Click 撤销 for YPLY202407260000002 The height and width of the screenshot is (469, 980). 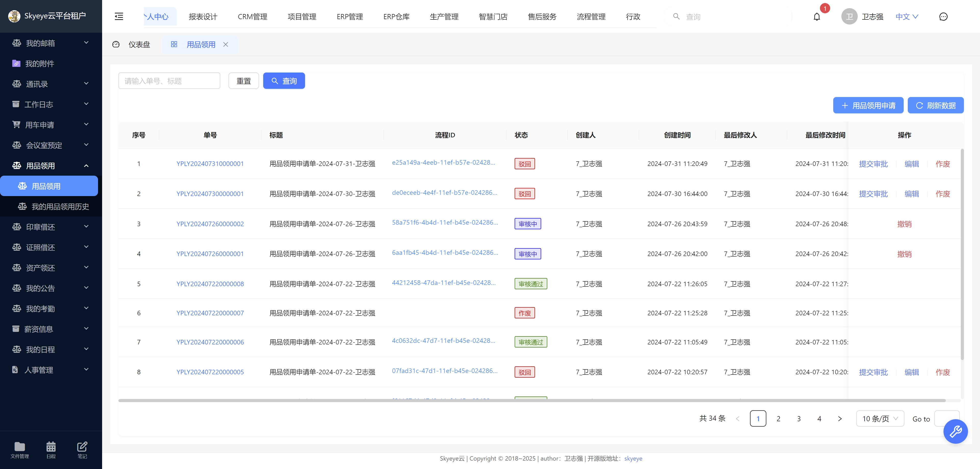pos(904,224)
